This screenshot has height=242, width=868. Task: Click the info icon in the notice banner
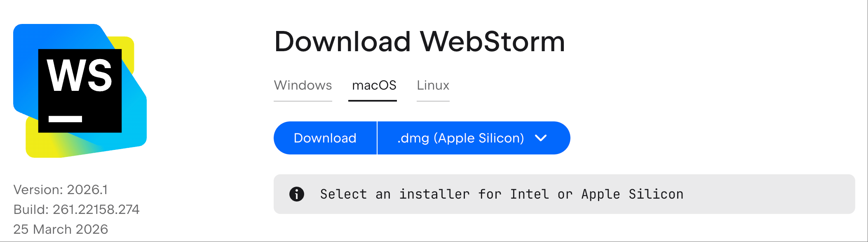297,194
